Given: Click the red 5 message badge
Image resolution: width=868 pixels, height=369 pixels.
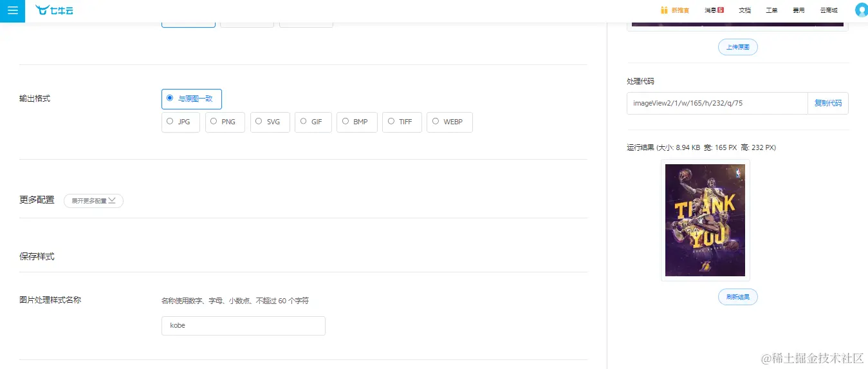Looking at the screenshot, I should pyautogui.click(x=721, y=10).
